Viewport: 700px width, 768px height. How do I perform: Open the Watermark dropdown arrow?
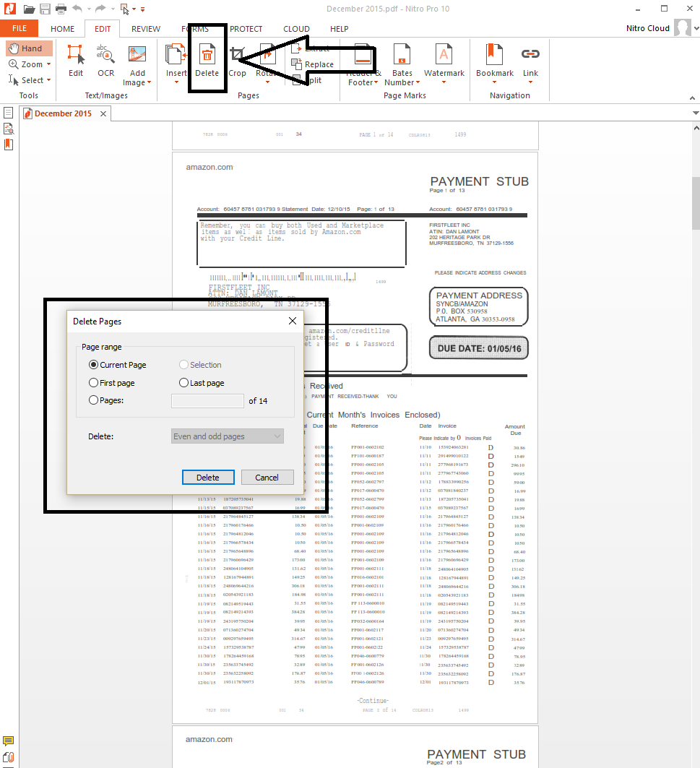click(444, 82)
